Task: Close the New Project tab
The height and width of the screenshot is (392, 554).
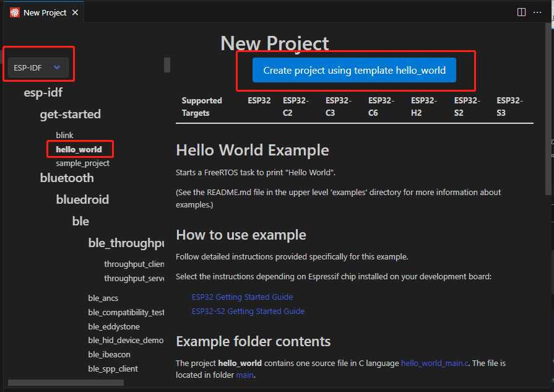Action: (x=75, y=13)
